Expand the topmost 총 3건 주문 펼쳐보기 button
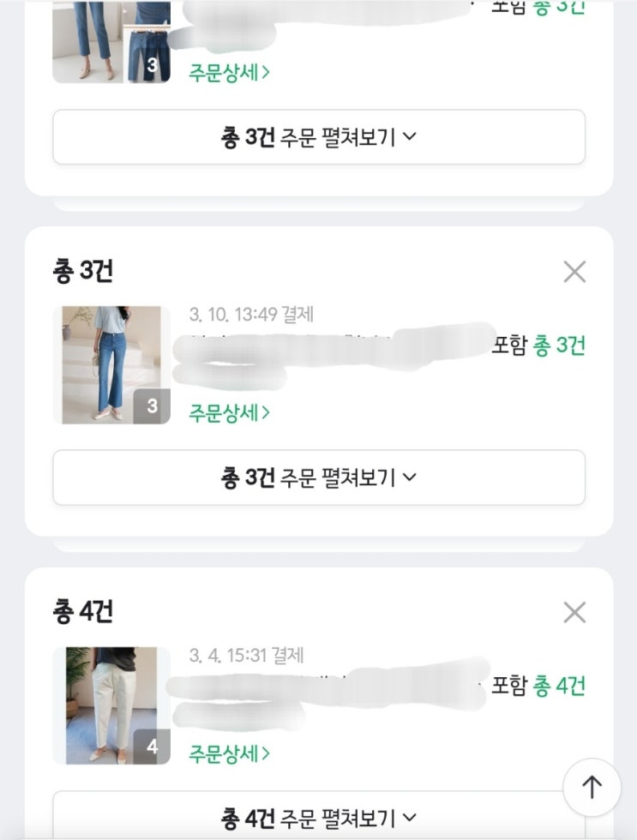This screenshot has width=637, height=840. click(x=319, y=137)
